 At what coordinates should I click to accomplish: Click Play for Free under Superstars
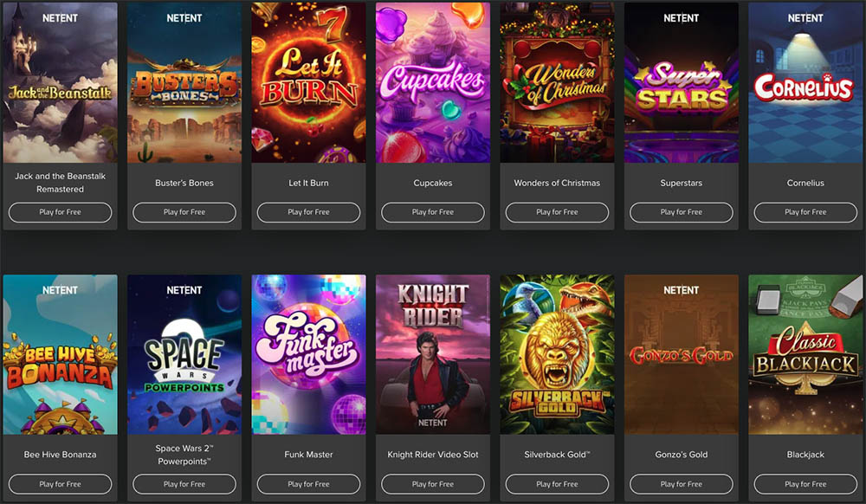[x=682, y=212]
